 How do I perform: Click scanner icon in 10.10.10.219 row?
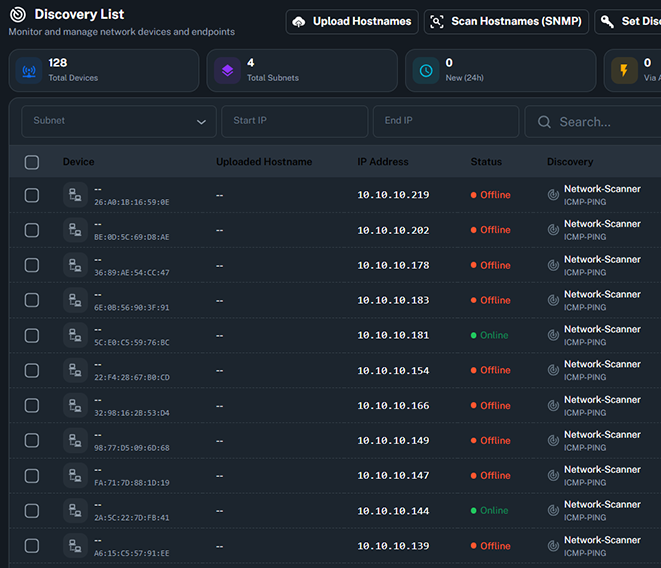click(553, 195)
